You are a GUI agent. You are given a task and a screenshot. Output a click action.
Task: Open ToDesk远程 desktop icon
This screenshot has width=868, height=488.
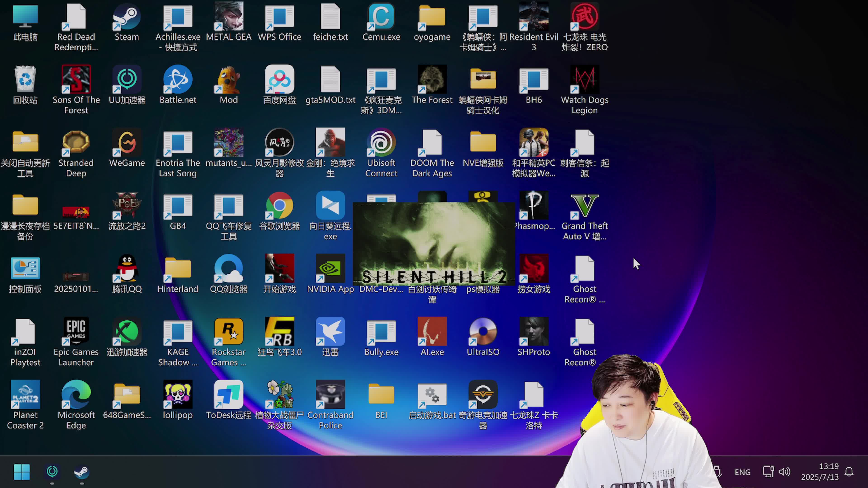229,400
